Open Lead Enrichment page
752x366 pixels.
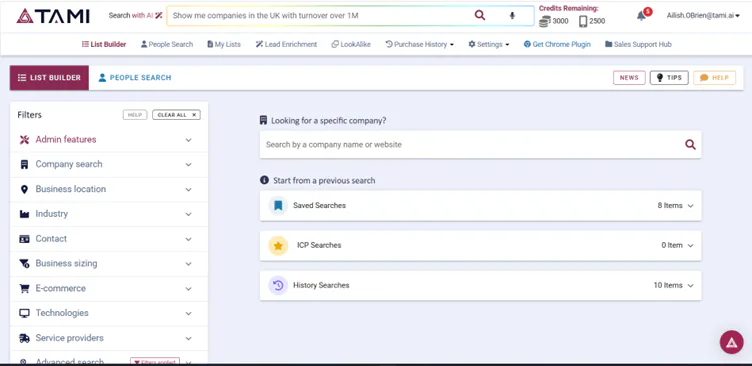point(286,44)
